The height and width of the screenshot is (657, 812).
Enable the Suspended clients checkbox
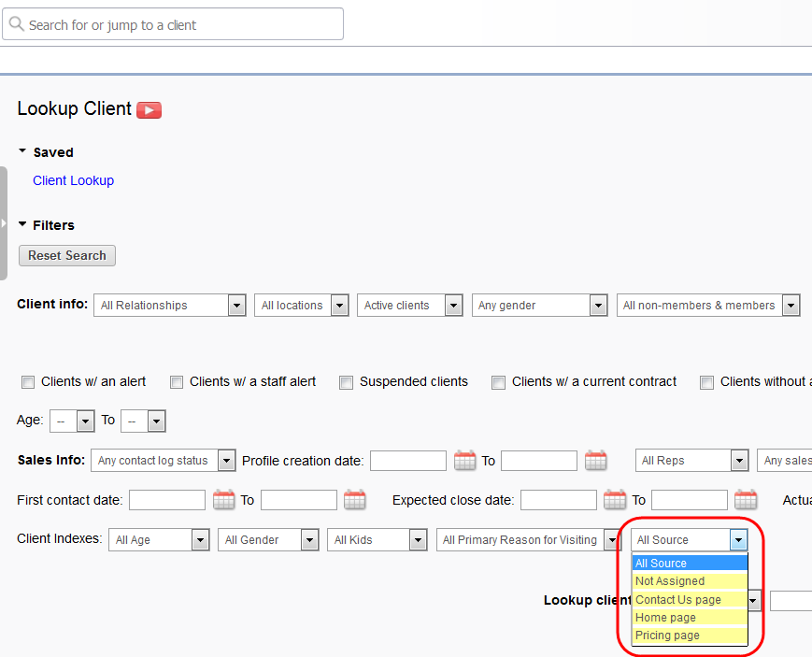click(346, 381)
